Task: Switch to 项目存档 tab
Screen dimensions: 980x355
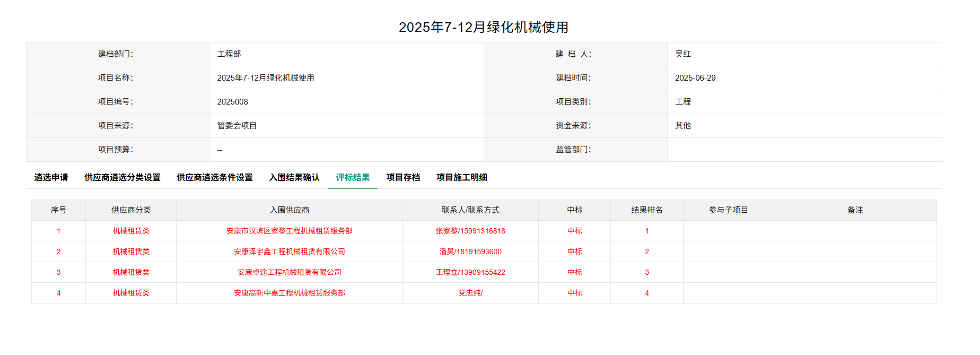Action: tap(403, 177)
